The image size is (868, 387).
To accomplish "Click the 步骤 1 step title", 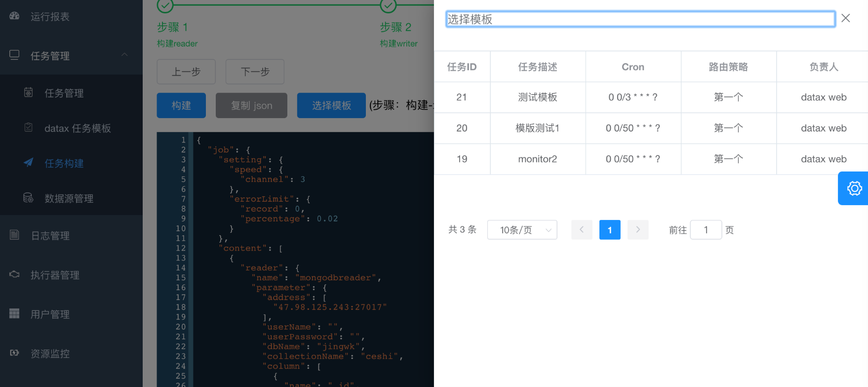I will tap(172, 27).
